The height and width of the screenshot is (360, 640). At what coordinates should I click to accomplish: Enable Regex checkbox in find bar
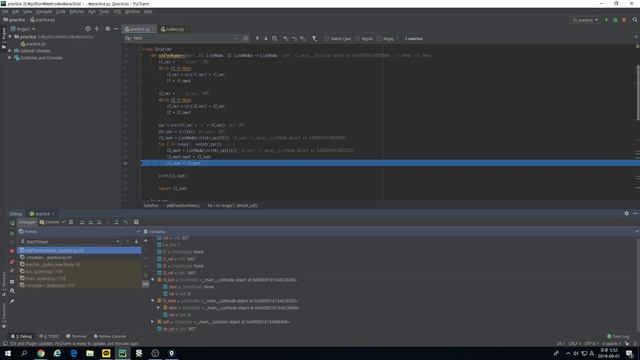(379, 38)
